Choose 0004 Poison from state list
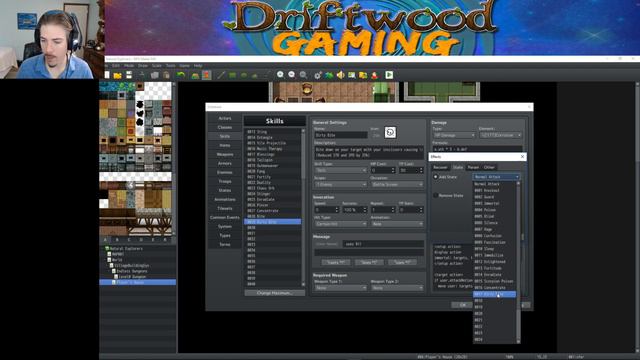640x360 pixels. click(494, 210)
